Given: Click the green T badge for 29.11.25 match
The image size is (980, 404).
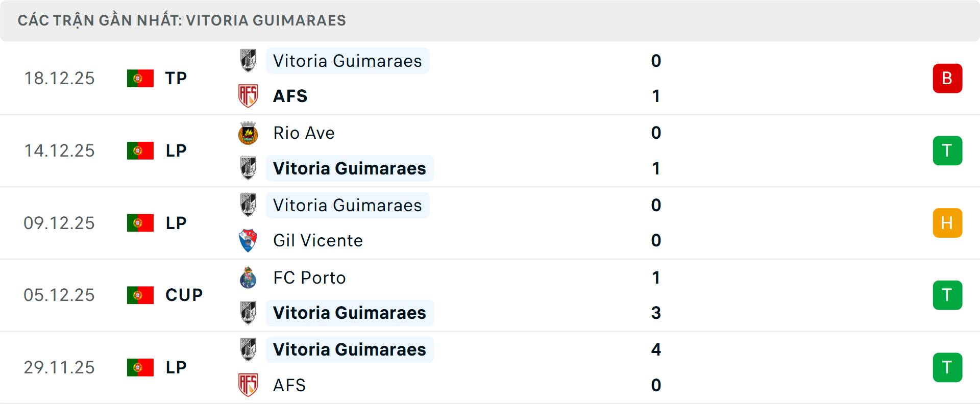Looking at the screenshot, I should point(947,367).
